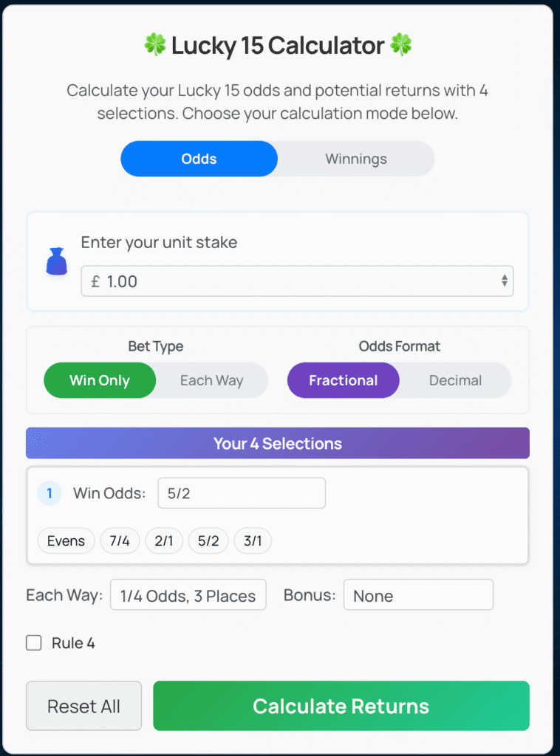
Task: Open the Each Way terms dropdown
Action: [188, 595]
